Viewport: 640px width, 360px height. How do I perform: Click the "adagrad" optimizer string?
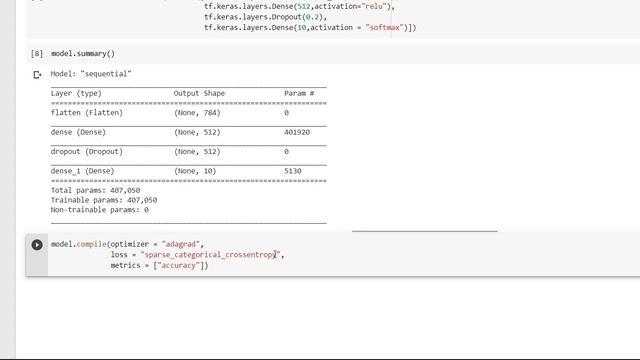[x=181, y=244]
